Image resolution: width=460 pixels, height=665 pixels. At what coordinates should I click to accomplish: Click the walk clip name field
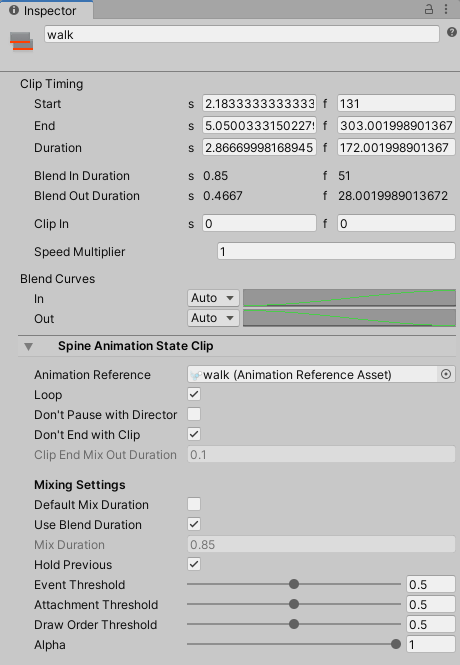tap(242, 34)
